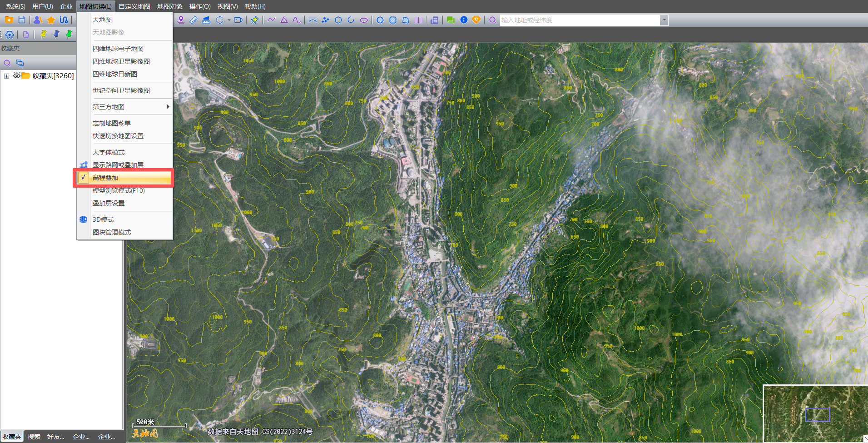Select the purple ellipse drawing tool
The image size is (868, 443).
[364, 20]
